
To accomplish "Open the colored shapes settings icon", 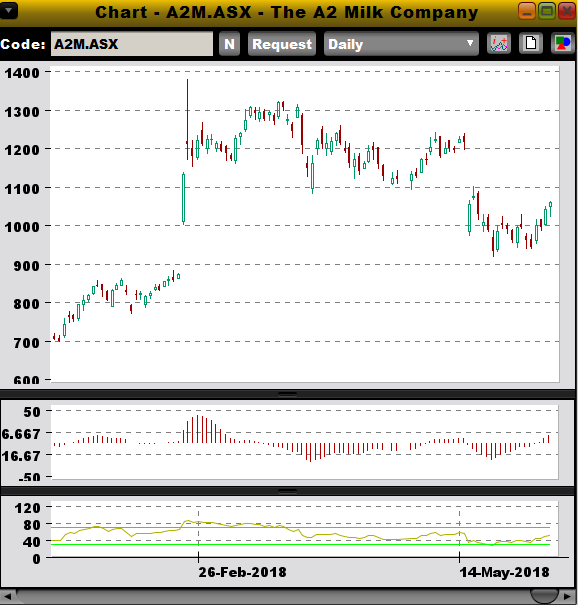I will coord(563,43).
